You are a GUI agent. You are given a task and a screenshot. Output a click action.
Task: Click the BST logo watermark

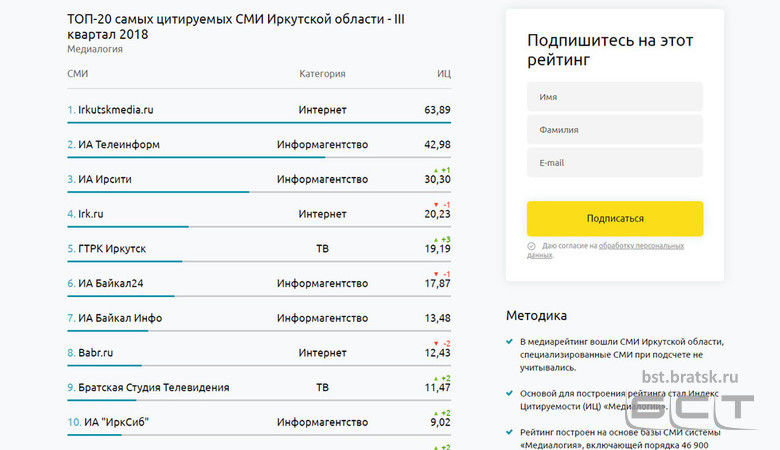690,411
